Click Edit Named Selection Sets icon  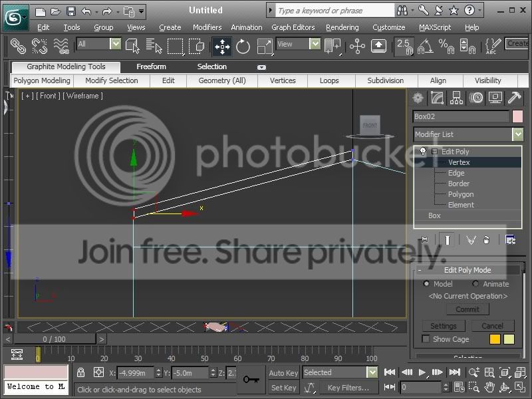point(493,46)
